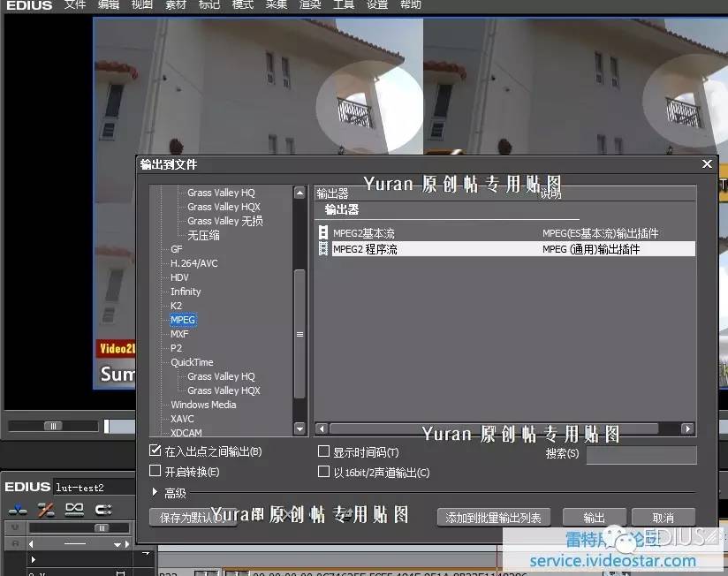Click the 输出 button
Image resolution: width=728 pixels, height=576 pixels.
point(594,518)
